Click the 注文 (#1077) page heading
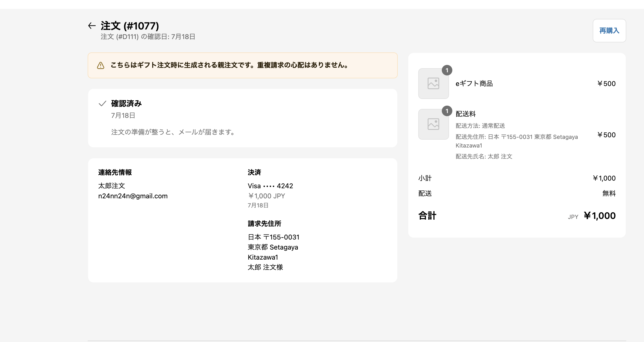Viewport: 644px width, 342px height. pyautogui.click(x=130, y=26)
